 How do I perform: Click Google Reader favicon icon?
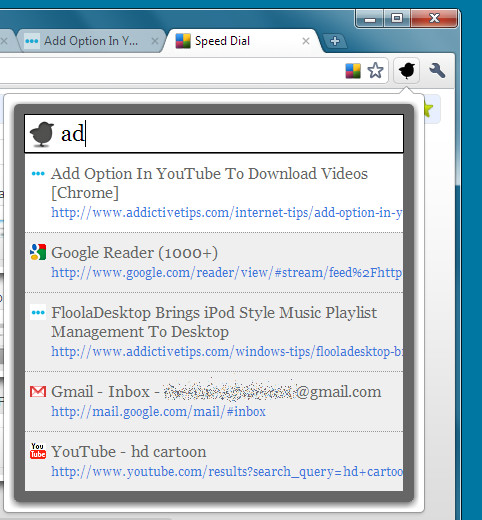(x=38, y=252)
